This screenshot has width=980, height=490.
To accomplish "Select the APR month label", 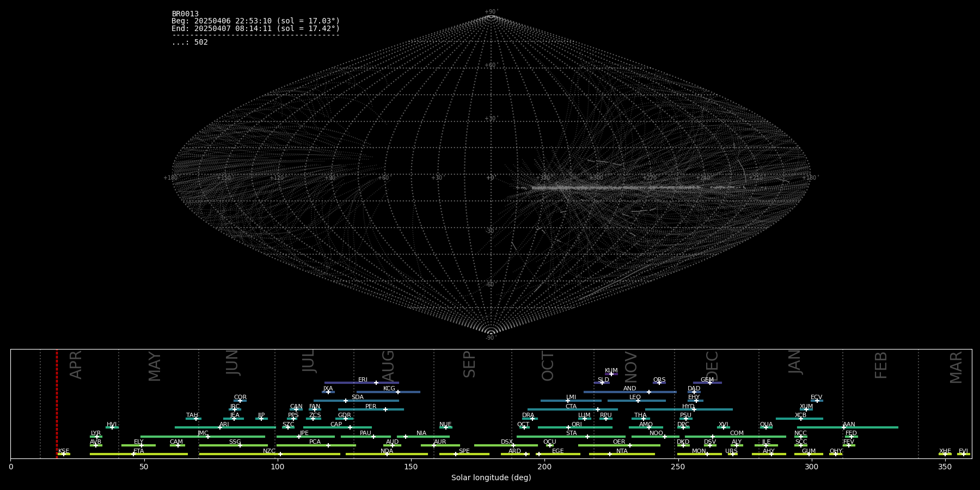I will [x=76, y=365].
